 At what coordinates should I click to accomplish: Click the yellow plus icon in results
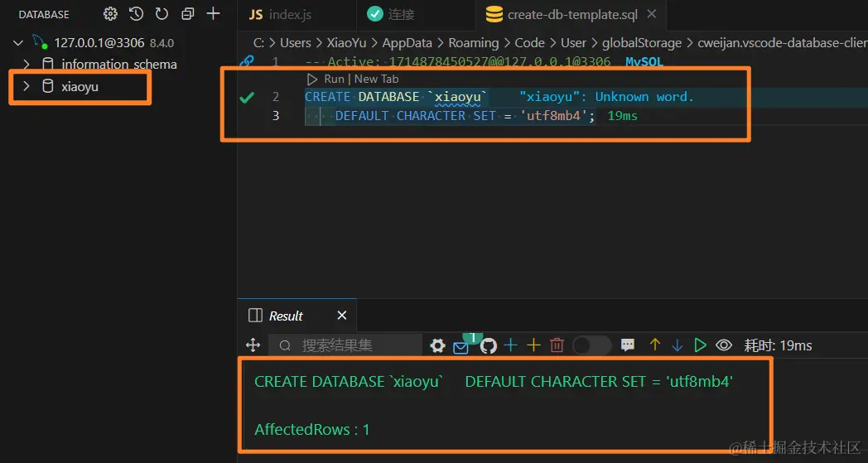click(533, 345)
